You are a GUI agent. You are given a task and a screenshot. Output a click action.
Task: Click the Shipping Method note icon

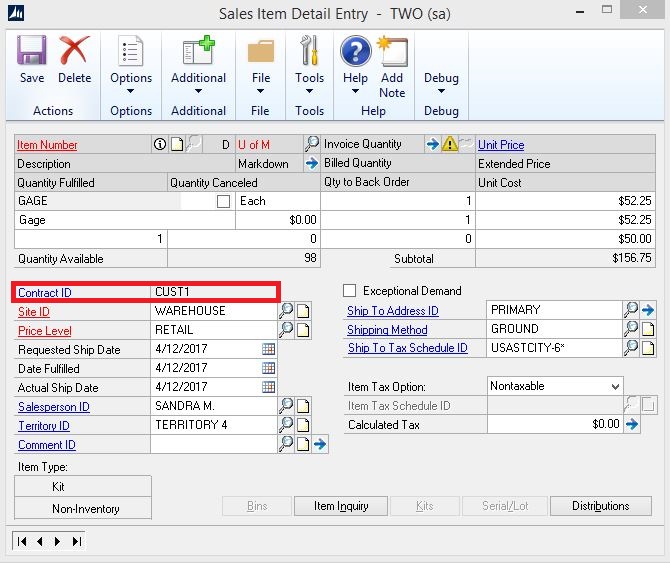click(648, 329)
